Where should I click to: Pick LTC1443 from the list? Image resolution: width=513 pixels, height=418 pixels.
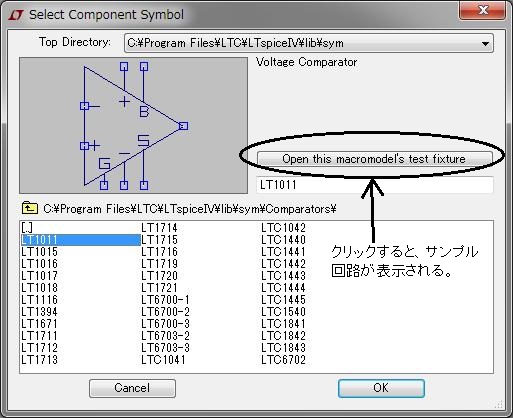click(283, 276)
